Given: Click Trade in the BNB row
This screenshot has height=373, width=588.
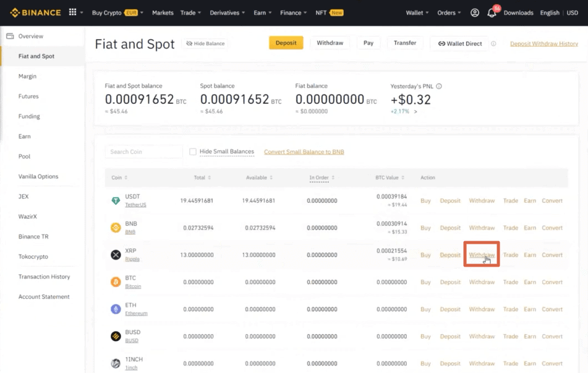Looking at the screenshot, I should (510, 228).
